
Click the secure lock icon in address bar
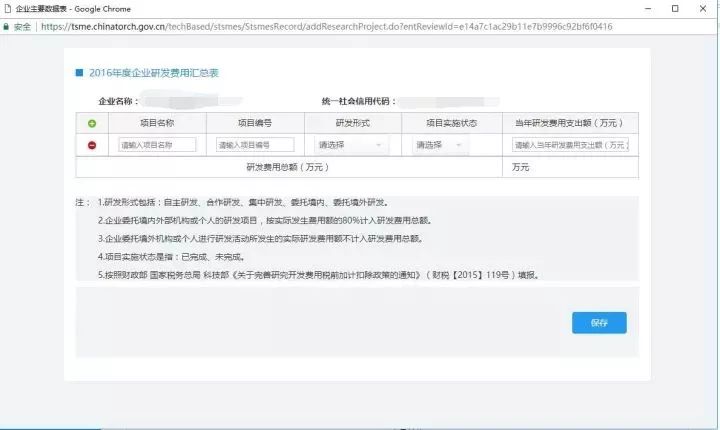click(x=9, y=27)
